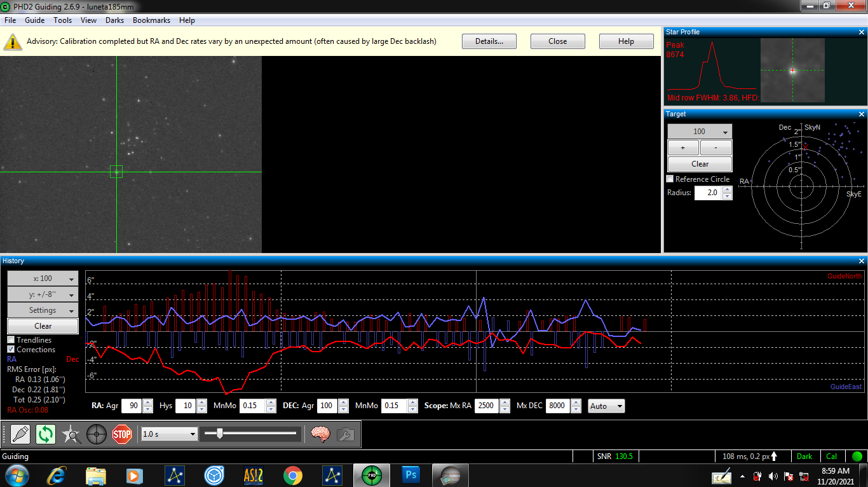
Task: Click Clear in the History panel
Action: tap(43, 326)
